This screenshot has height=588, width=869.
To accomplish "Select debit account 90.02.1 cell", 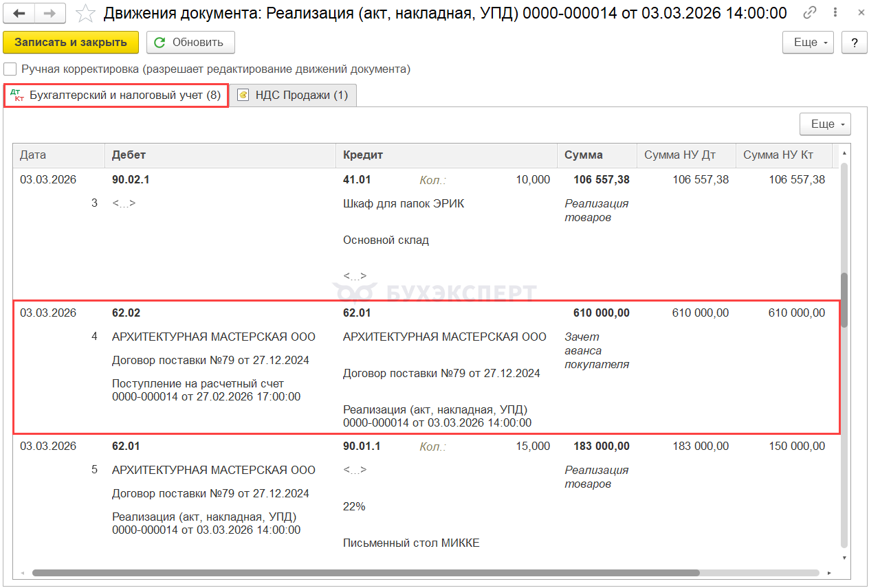I will [131, 179].
